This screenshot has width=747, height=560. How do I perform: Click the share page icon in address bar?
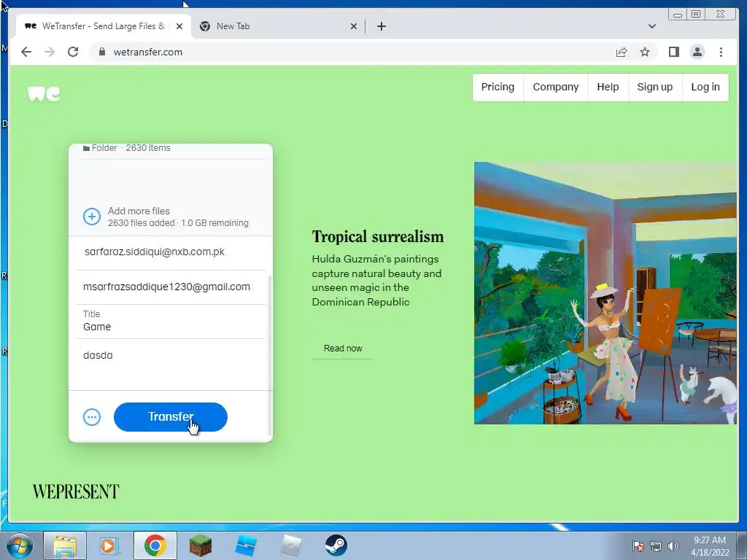point(622,52)
